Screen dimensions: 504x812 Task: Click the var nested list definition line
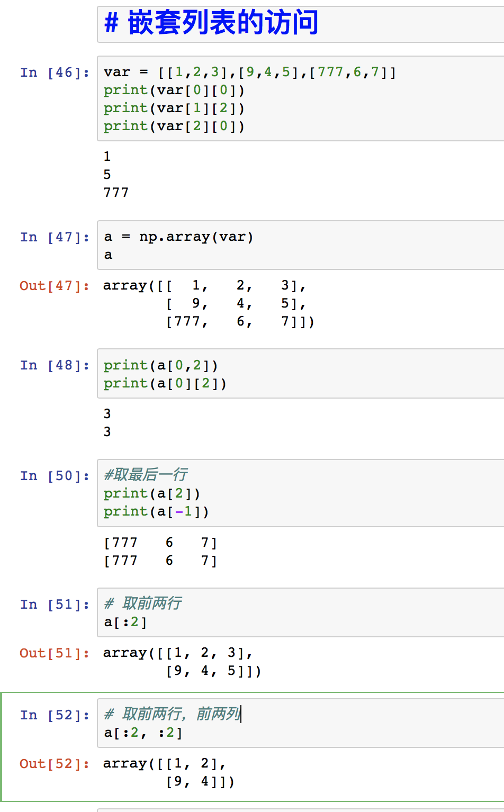tap(249, 72)
